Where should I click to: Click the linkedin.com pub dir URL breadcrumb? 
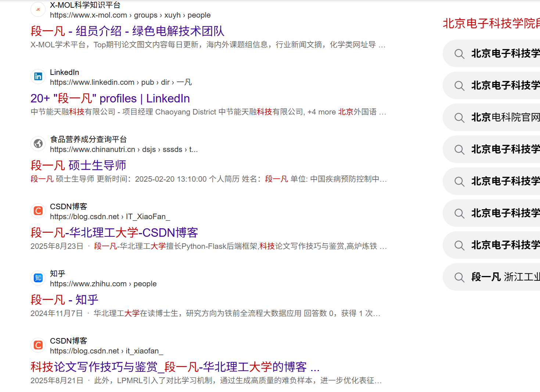tap(120, 82)
